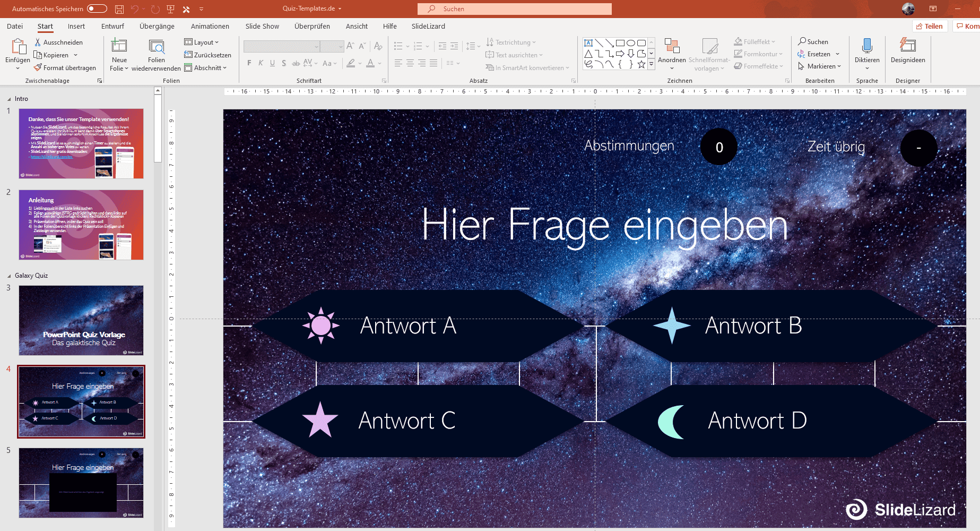Start presentation from beginning icon
The width and height of the screenshot is (980, 531).
point(171,9)
